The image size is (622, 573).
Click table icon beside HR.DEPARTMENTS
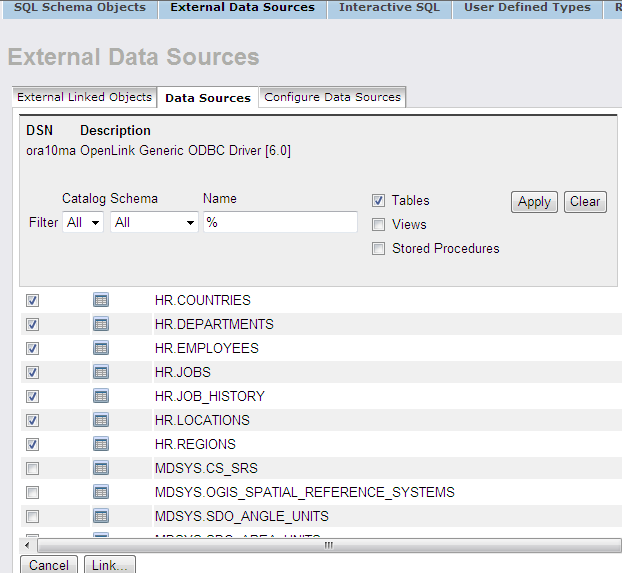[x=100, y=324]
